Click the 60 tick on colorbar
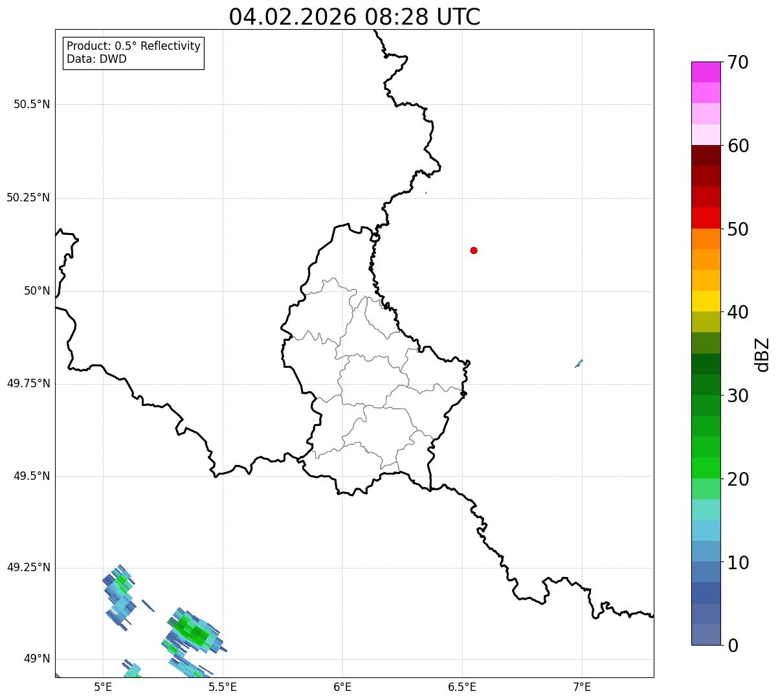Viewport: 778px width, 700px height. tap(738, 146)
